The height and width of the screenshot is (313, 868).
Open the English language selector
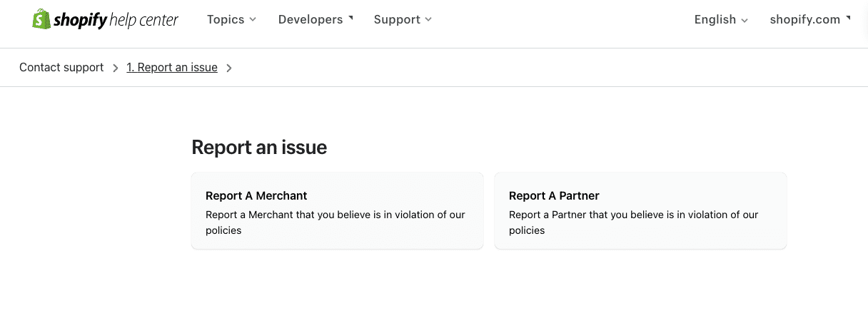(x=721, y=20)
